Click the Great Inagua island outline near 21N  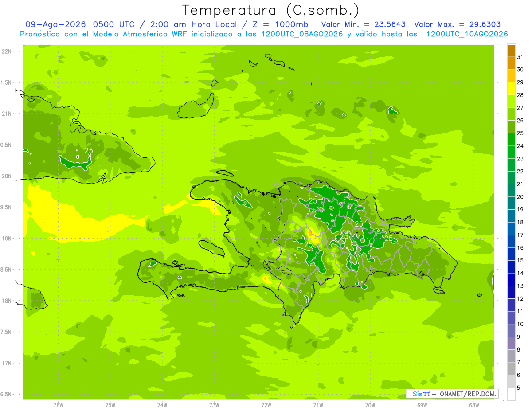point(196,106)
